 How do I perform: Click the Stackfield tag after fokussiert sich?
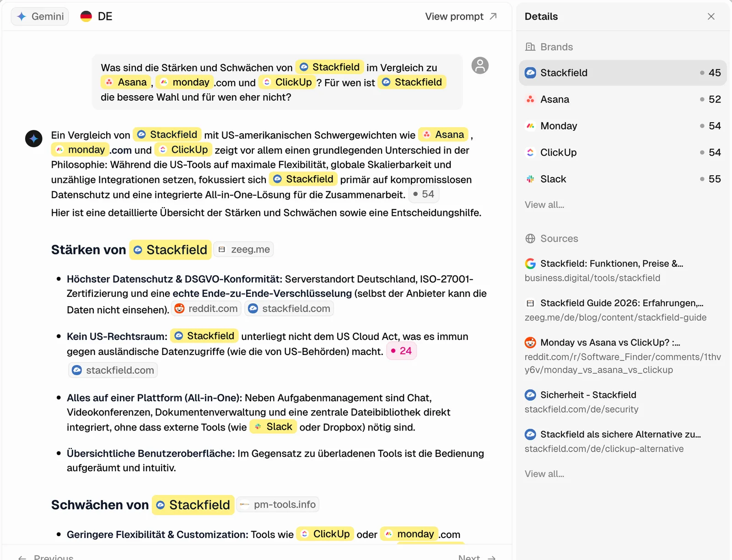coord(303,179)
